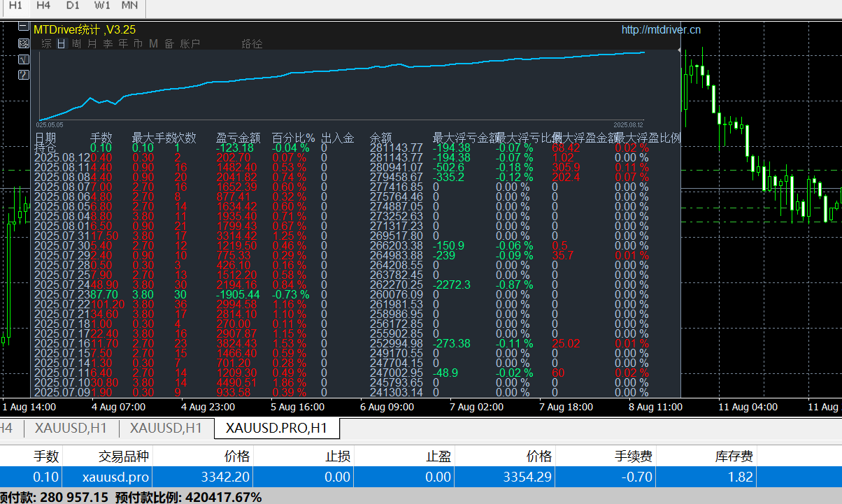Open the 综 summary tab in MTDriver
This screenshot has width=842, height=504.
point(46,44)
